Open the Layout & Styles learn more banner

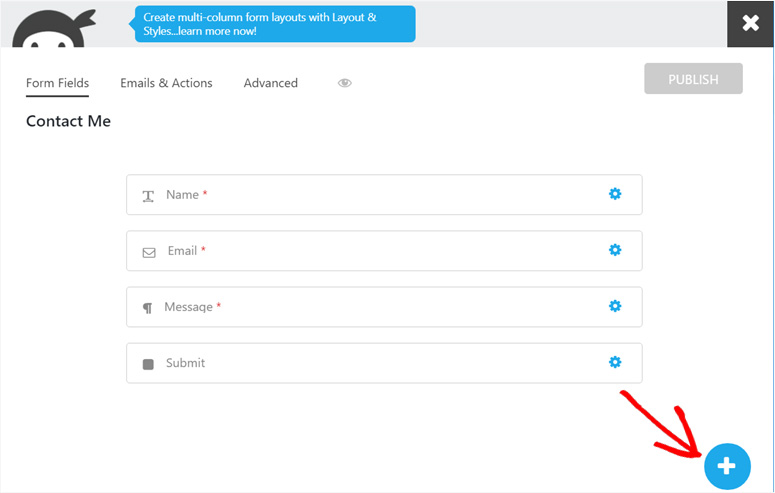click(275, 24)
